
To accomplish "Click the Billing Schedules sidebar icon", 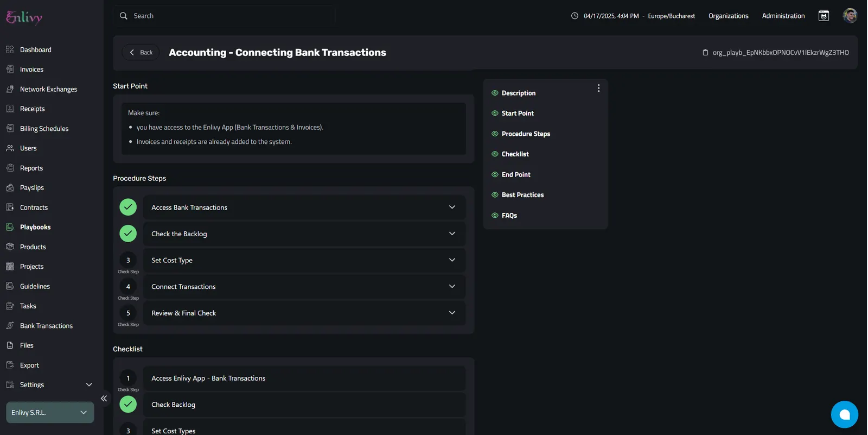I will coord(10,128).
